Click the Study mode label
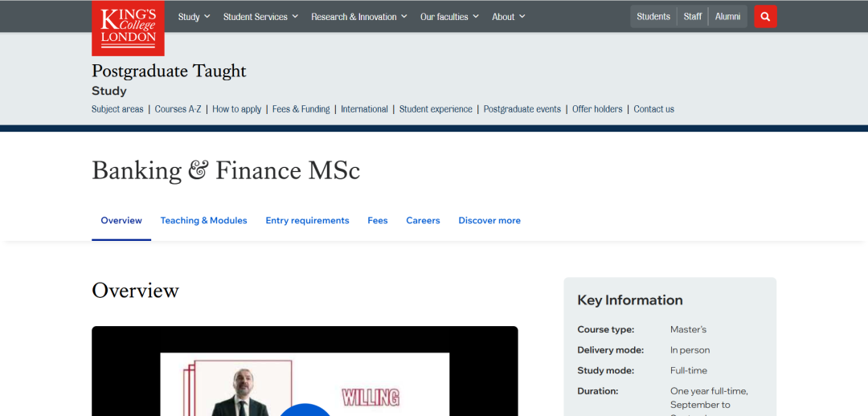This screenshot has width=868, height=416. coord(606,371)
